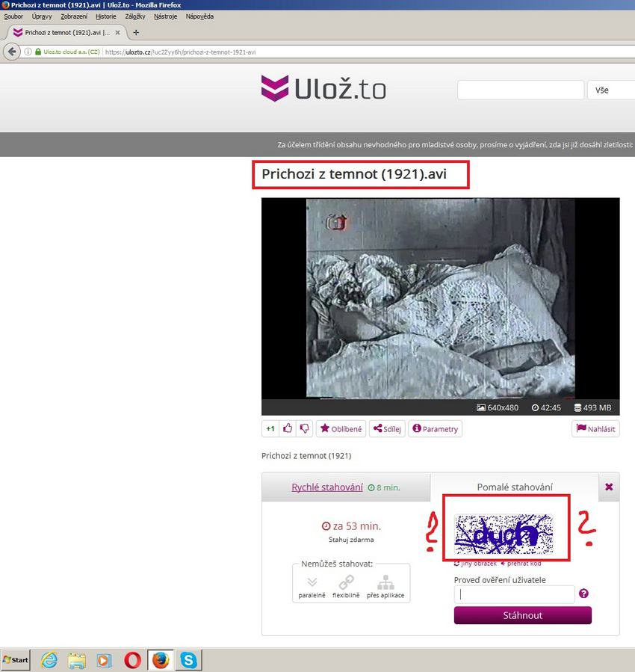The width and height of the screenshot is (635, 672).
Task: Click the site information i icon
Action: tap(28, 52)
